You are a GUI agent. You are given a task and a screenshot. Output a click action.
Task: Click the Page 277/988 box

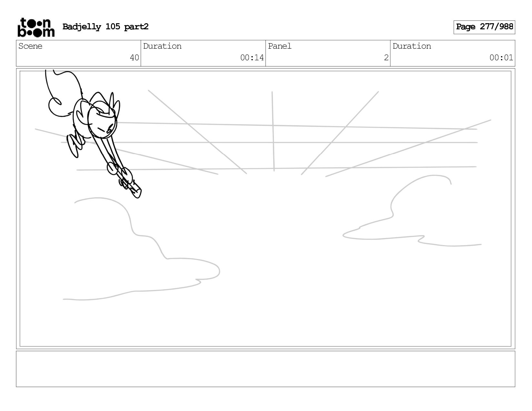[484, 27]
